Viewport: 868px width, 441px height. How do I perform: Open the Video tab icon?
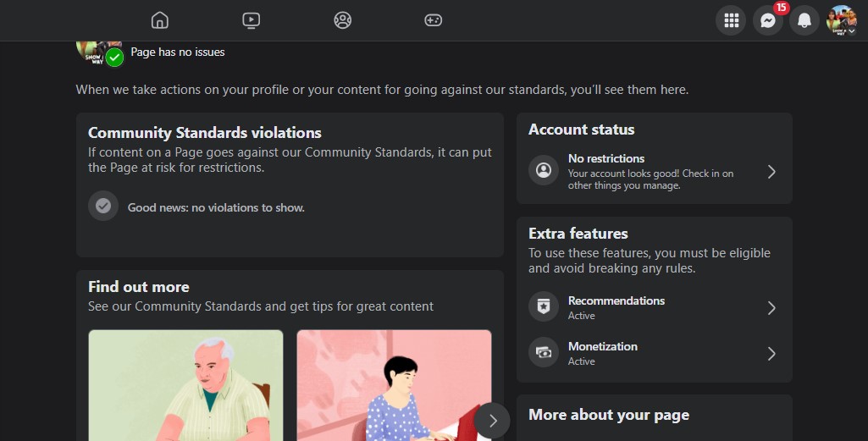(252, 20)
